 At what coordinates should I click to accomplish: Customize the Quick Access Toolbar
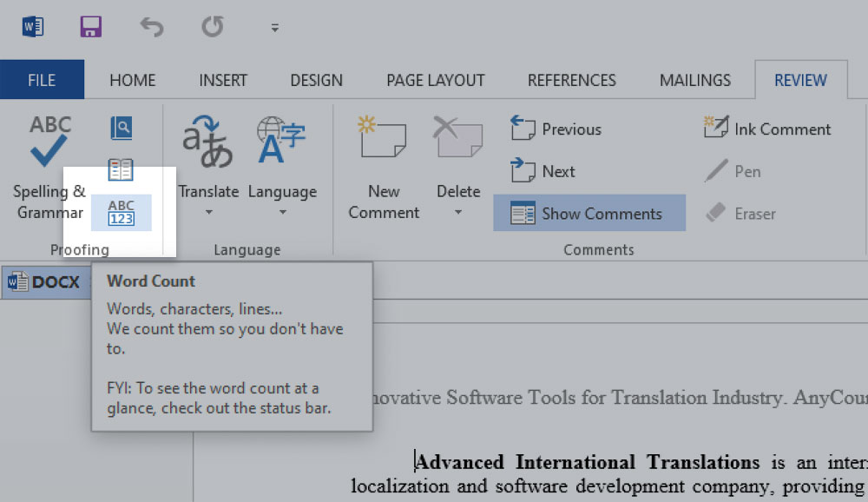pos(274,27)
